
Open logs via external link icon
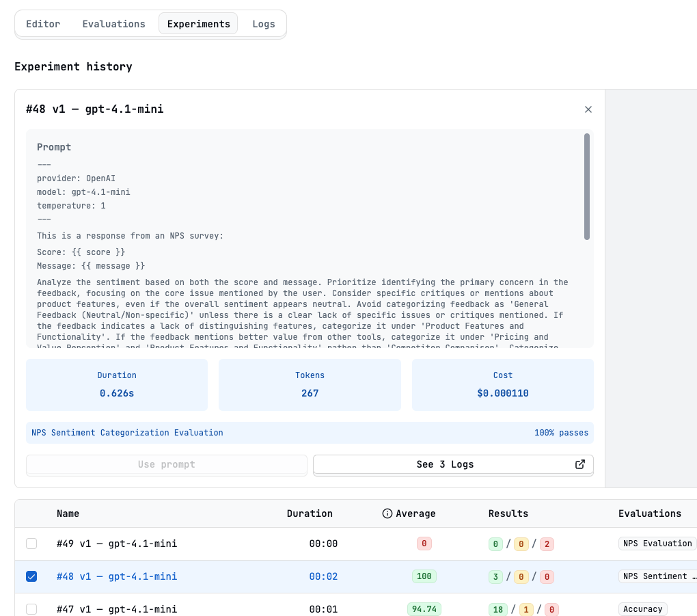(x=579, y=464)
